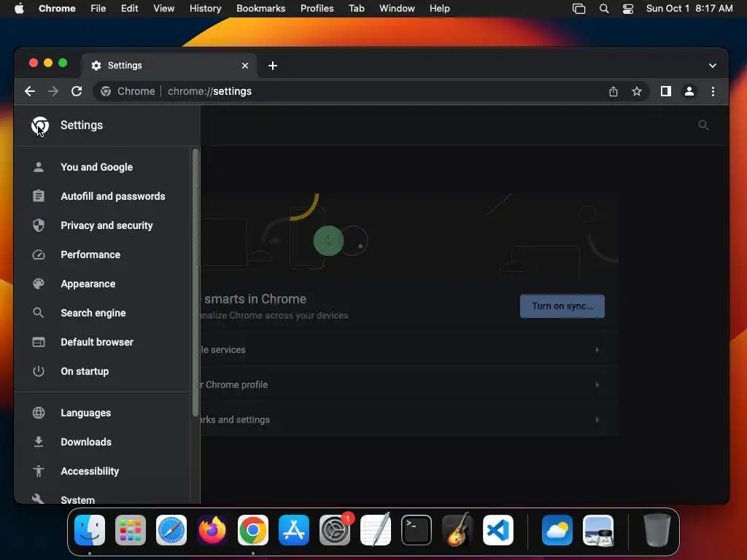Open You and Google section
This screenshot has width=747, height=560.
click(97, 167)
